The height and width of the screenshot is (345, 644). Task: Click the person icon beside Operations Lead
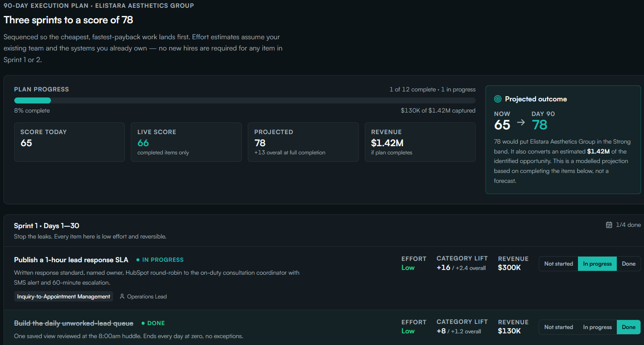point(122,296)
